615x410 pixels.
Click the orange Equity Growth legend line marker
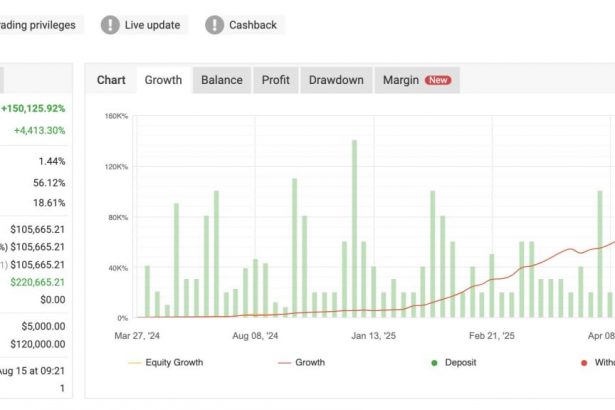click(133, 362)
